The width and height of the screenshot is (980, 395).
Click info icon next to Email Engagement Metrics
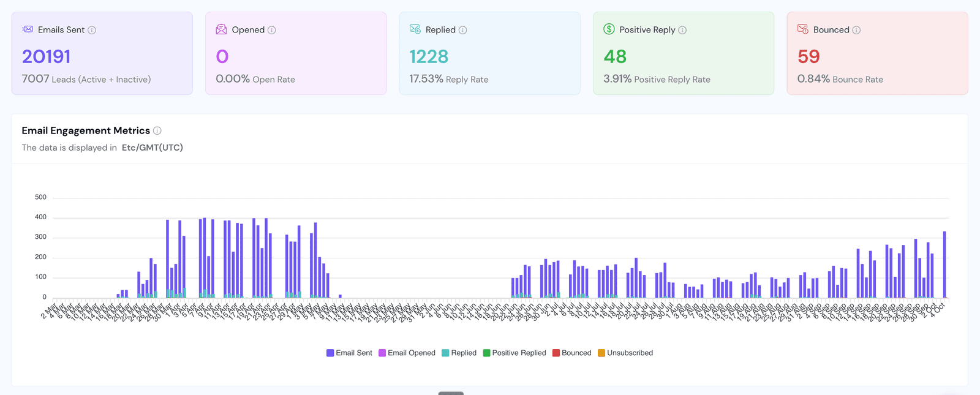tap(157, 130)
